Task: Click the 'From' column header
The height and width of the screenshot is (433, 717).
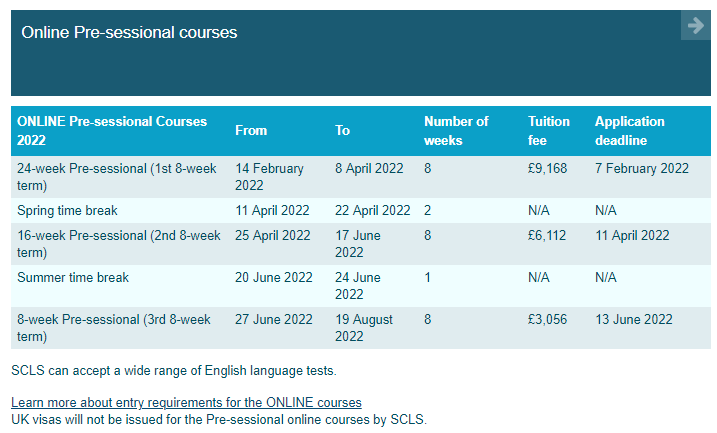Action: [251, 131]
